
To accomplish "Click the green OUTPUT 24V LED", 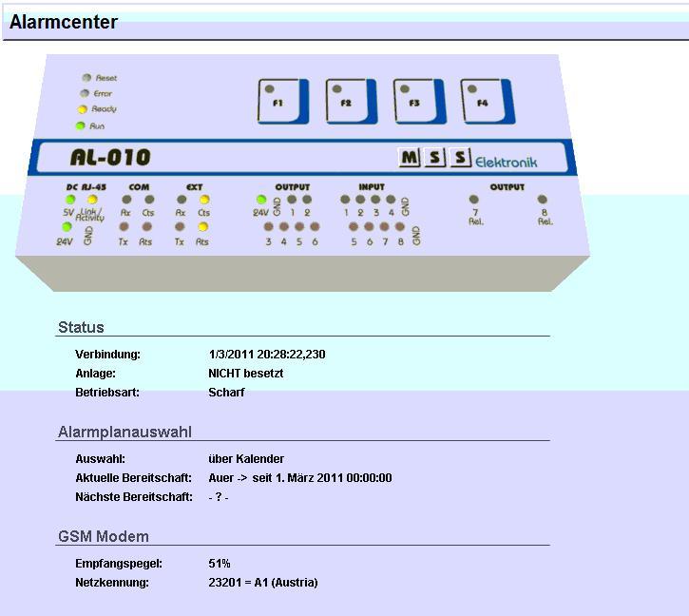I will tap(260, 200).
